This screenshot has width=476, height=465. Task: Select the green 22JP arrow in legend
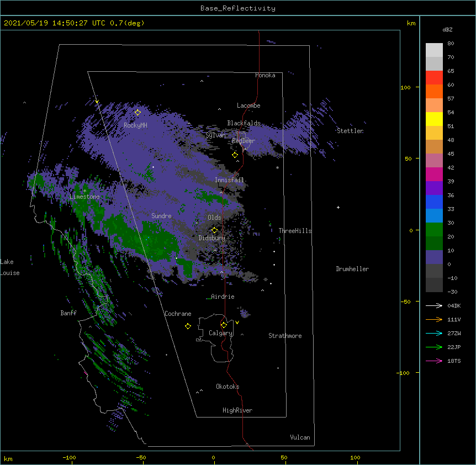point(434,347)
